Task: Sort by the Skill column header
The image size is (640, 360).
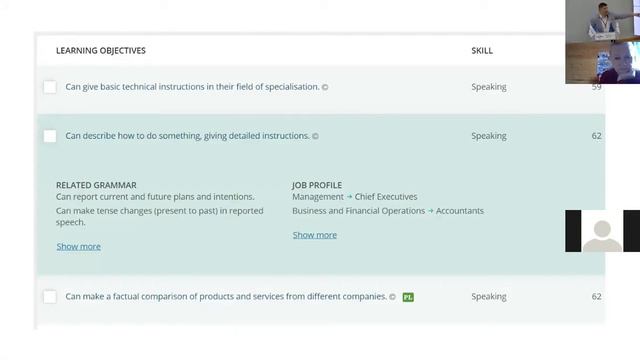Action: pos(482,51)
